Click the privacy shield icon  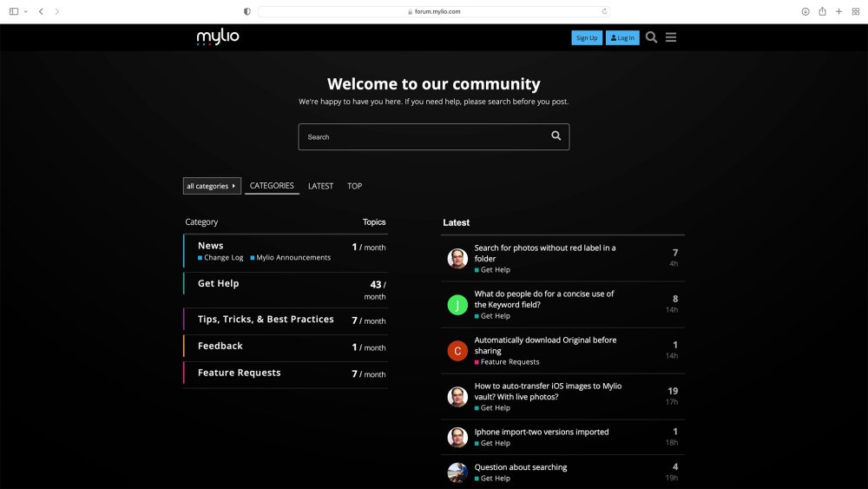coord(247,11)
